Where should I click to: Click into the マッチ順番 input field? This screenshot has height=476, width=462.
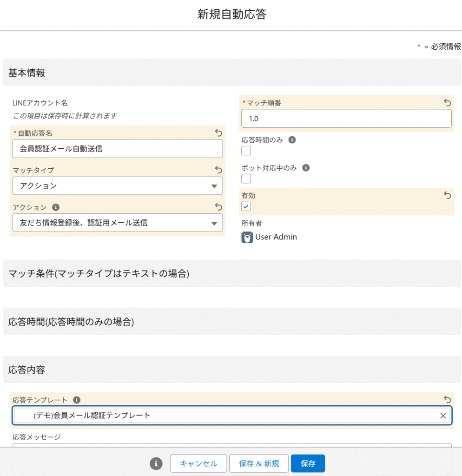coord(346,119)
